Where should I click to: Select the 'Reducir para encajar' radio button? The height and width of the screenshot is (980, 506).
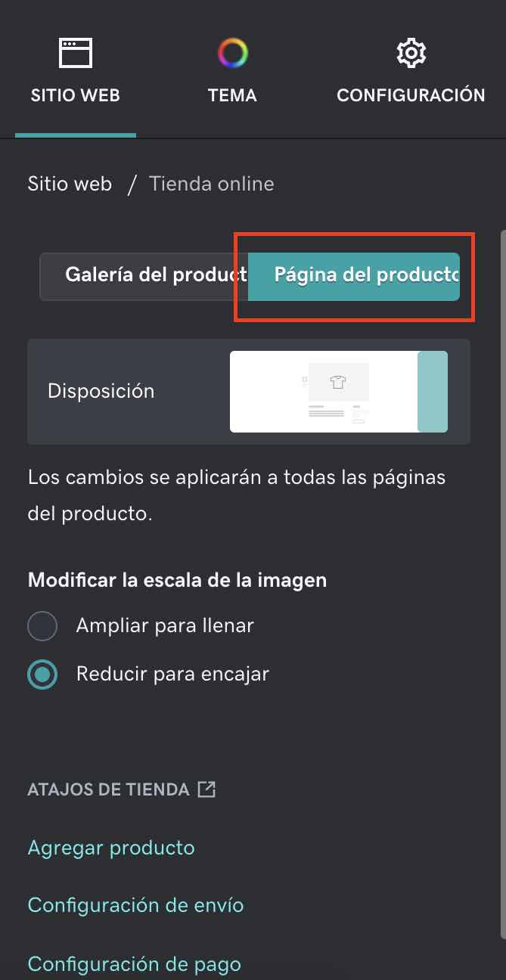pyautogui.click(x=42, y=674)
